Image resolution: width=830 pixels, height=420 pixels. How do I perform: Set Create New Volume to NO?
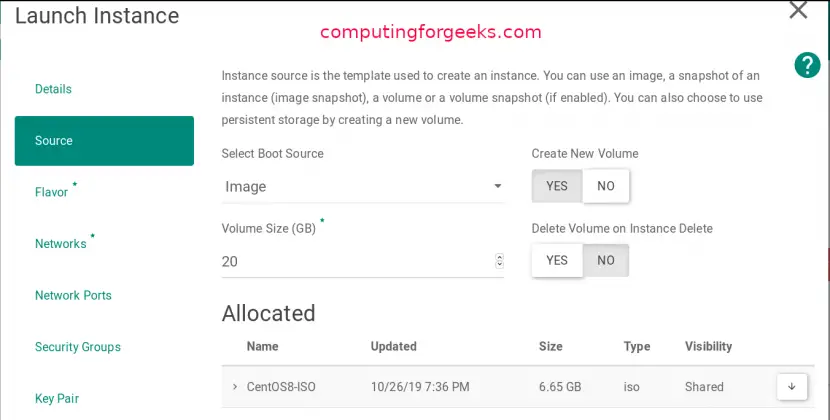coord(606,186)
